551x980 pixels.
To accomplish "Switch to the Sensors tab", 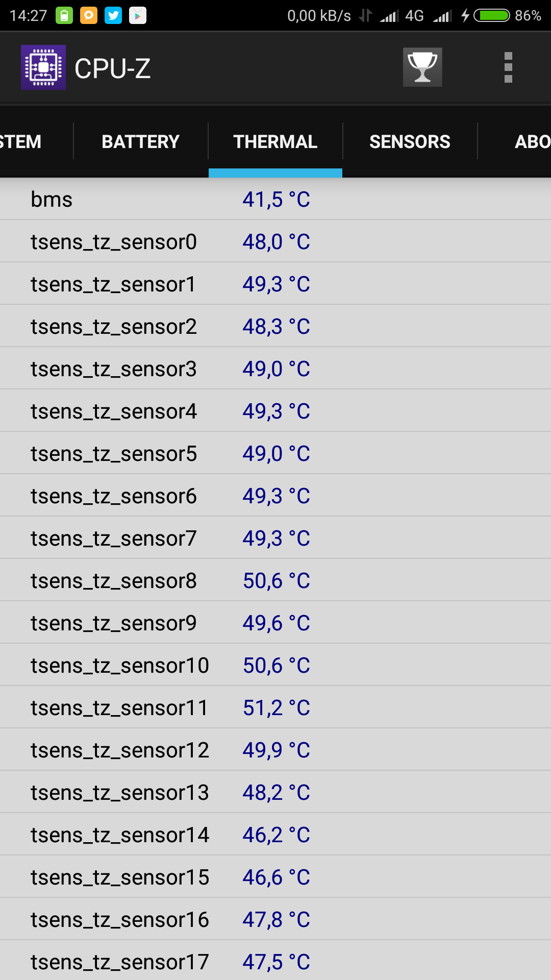I will click(410, 141).
